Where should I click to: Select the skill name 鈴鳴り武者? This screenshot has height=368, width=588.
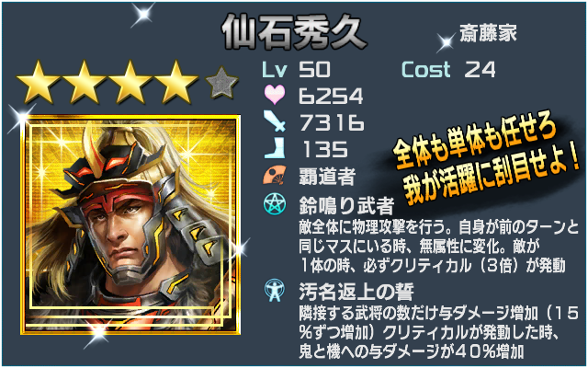tap(346, 205)
